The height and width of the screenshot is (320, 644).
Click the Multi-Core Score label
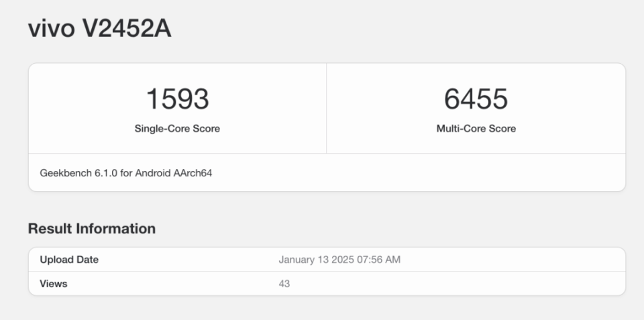476,128
